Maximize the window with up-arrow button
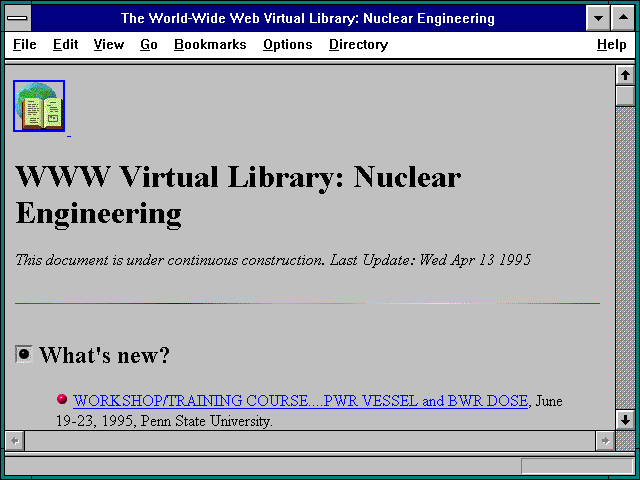The width and height of the screenshot is (640, 480). [623, 18]
